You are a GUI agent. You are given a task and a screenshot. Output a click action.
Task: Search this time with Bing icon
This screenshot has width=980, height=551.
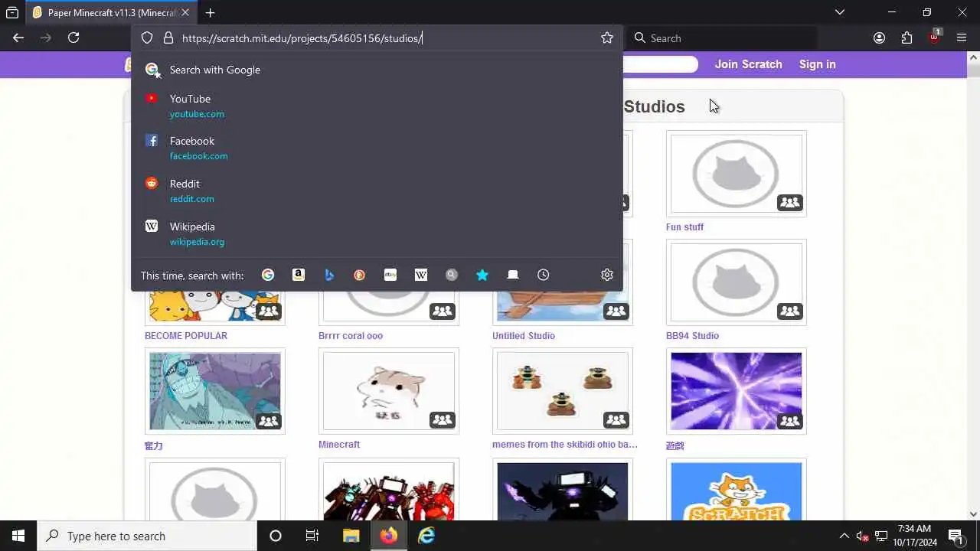[x=329, y=275]
